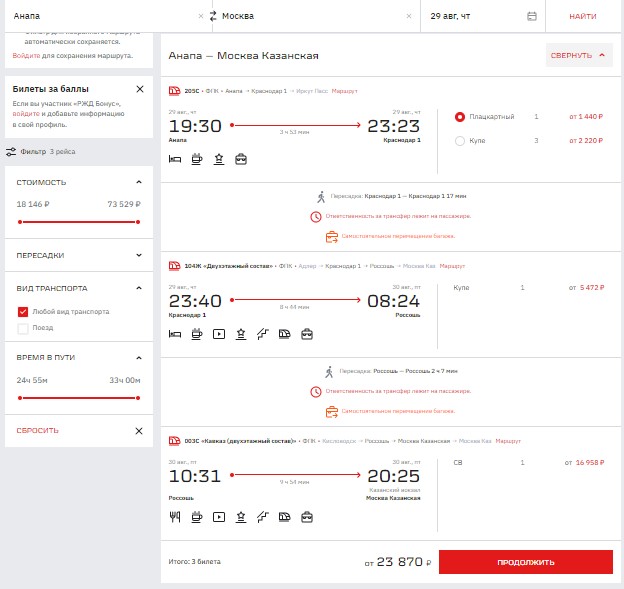Clear the Анапа departure field
The height and width of the screenshot is (589, 624).
tap(201, 16)
